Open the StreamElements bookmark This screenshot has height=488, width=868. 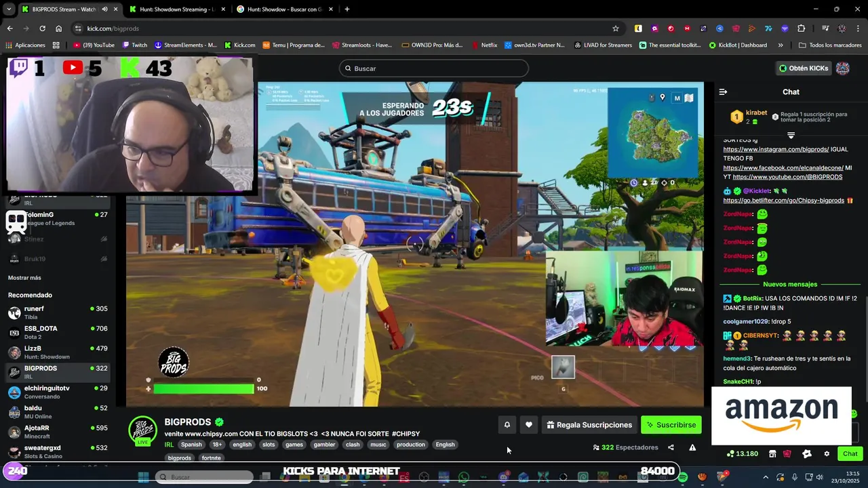pos(185,45)
